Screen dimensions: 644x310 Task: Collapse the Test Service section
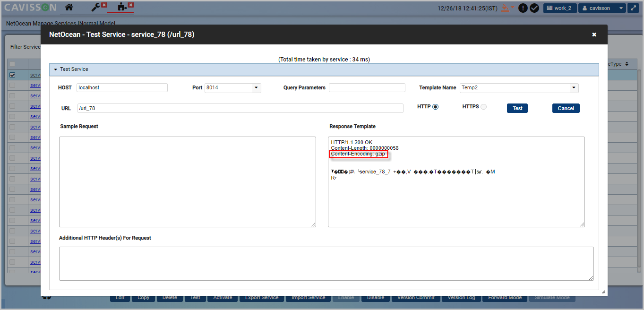tap(55, 69)
